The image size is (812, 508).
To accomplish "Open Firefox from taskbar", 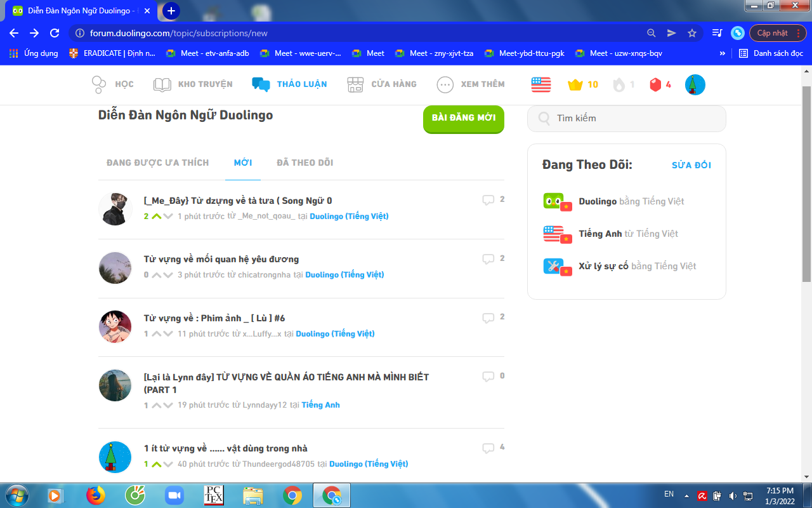I will point(96,495).
